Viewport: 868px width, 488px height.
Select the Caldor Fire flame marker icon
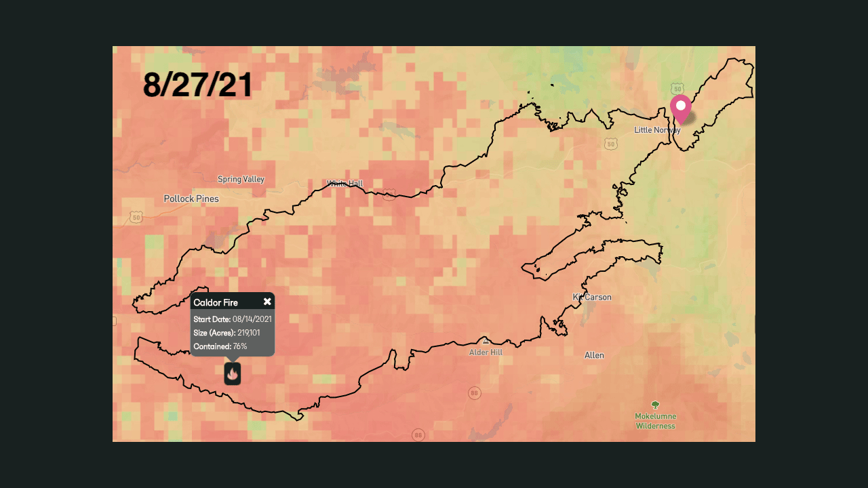point(232,373)
